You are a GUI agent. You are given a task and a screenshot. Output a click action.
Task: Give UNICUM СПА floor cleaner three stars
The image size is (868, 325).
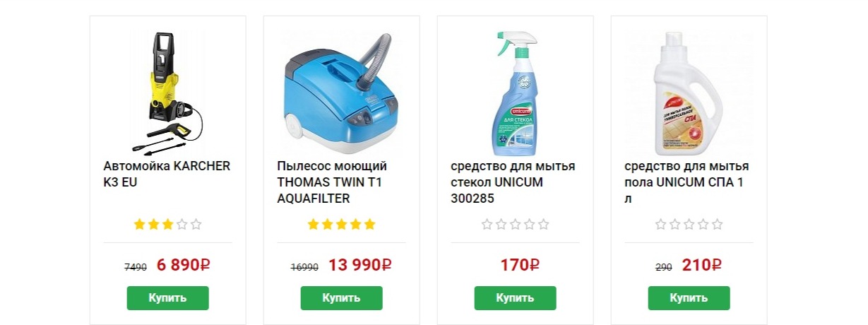coord(689,225)
